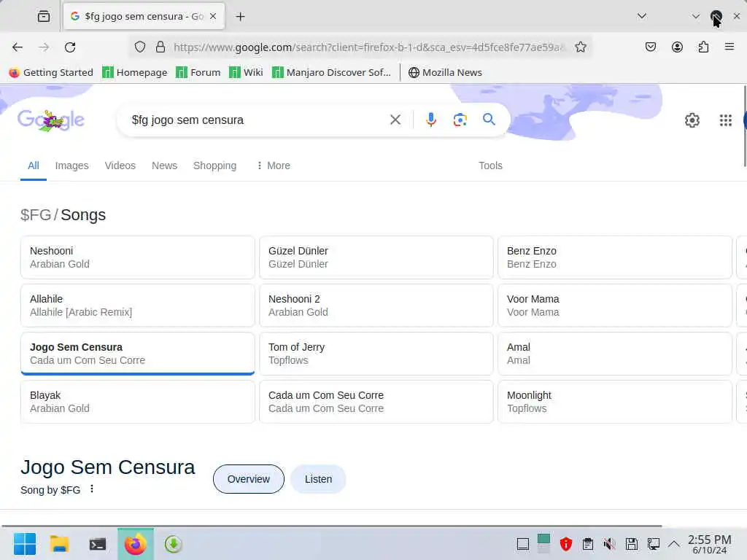This screenshot has width=747, height=560.
Task: Select the Allahile song card
Action: pyautogui.click(x=138, y=306)
